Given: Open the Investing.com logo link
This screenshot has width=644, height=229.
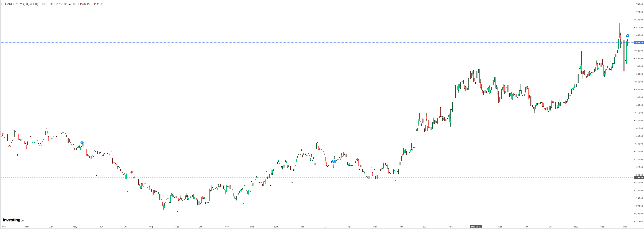Looking at the screenshot, I should coord(14,220).
